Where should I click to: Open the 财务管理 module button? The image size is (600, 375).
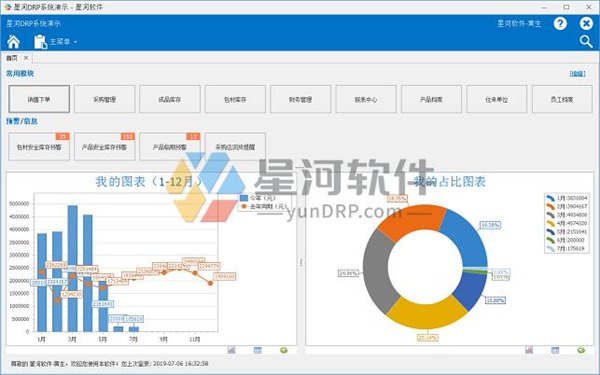point(300,99)
